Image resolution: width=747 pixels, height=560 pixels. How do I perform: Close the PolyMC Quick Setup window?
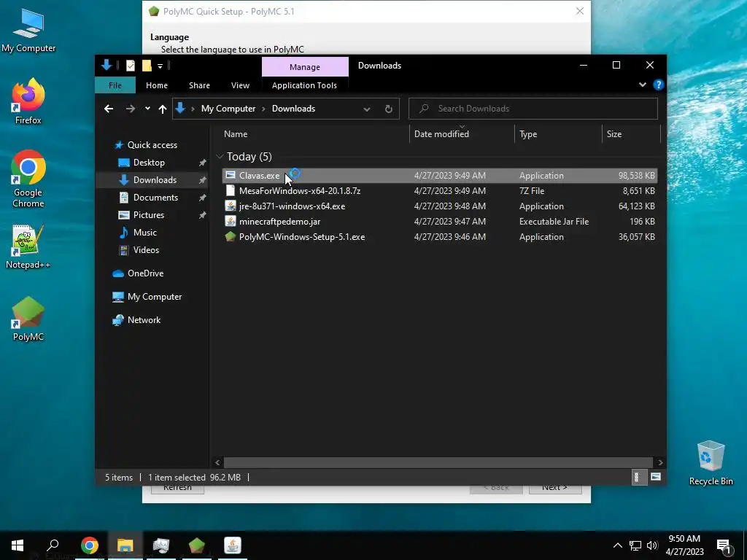pos(580,11)
